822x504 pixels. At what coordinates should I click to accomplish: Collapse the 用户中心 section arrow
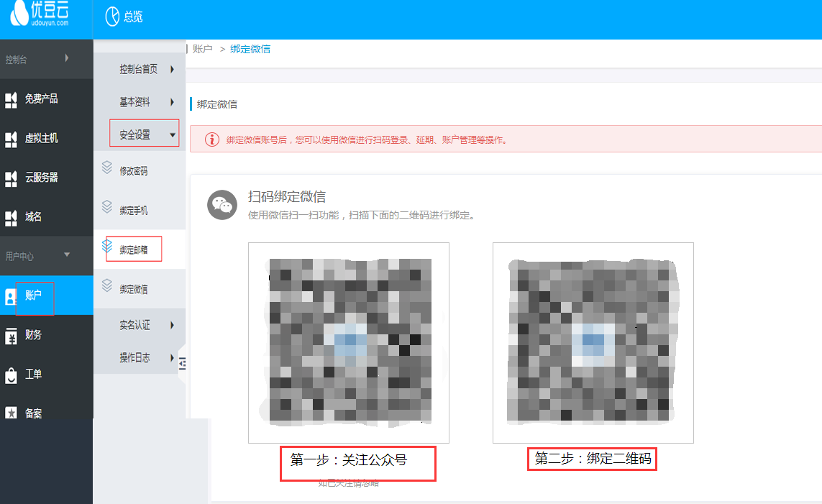click(67, 255)
